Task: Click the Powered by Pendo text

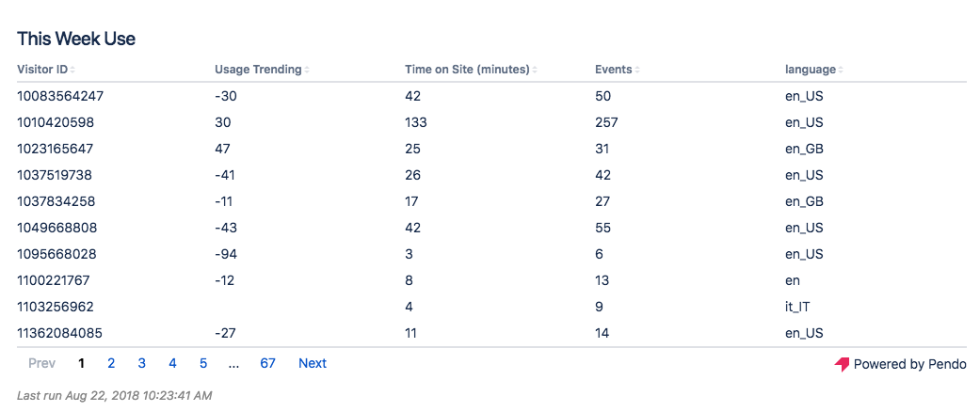Action: point(910,365)
